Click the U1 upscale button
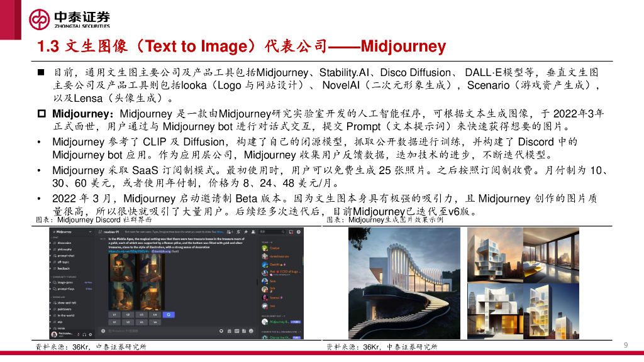 (114, 315)
